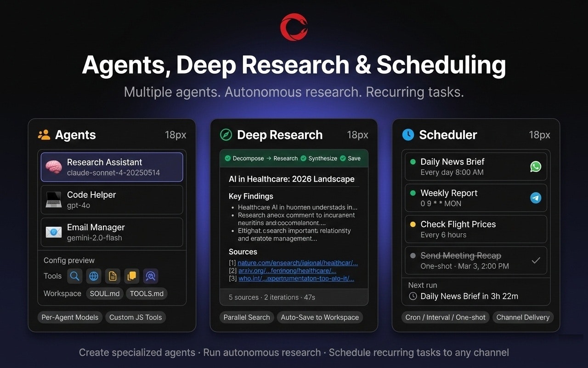Select the search magnifier tool icon

point(75,276)
